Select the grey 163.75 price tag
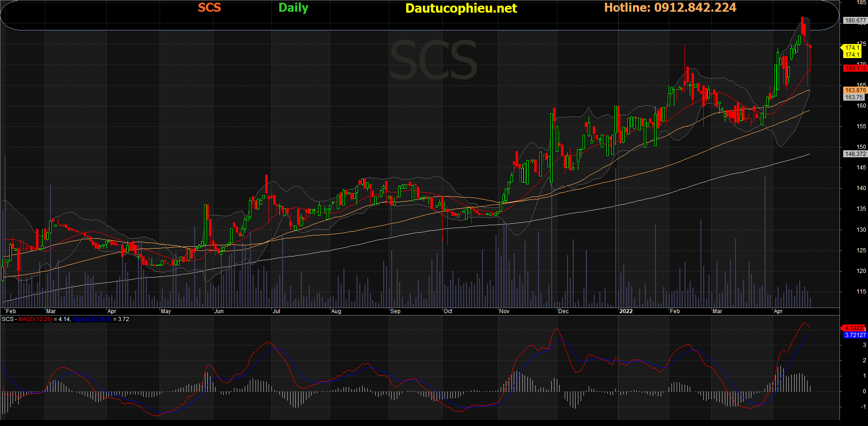 (854, 97)
